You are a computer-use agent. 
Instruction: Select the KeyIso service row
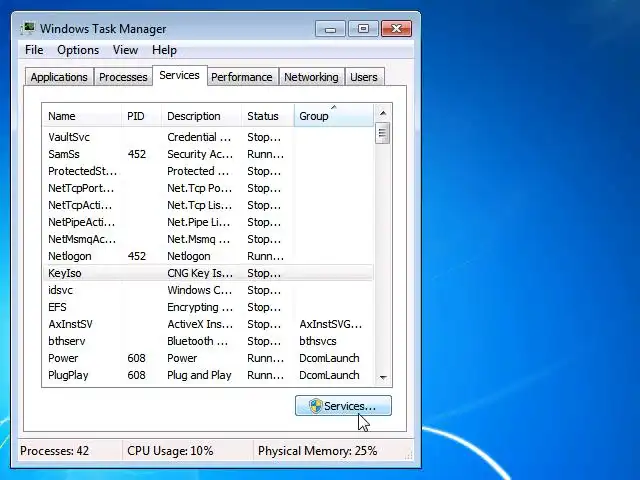(208, 273)
